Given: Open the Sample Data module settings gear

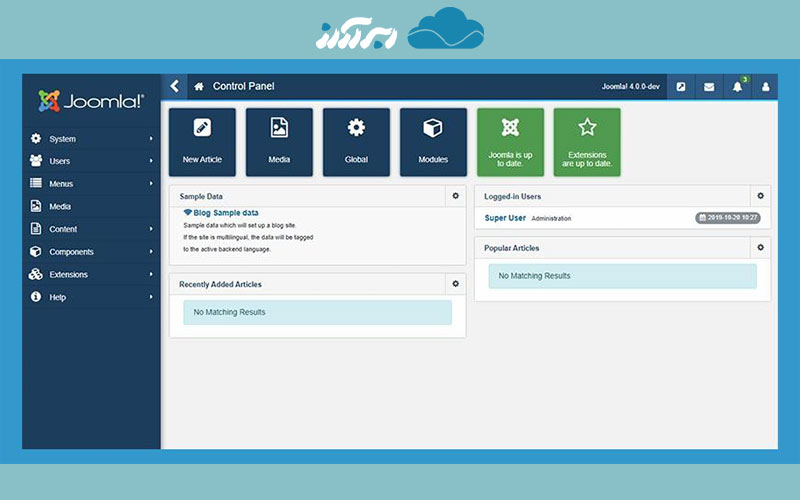Looking at the screenshot, I should 456,196.
